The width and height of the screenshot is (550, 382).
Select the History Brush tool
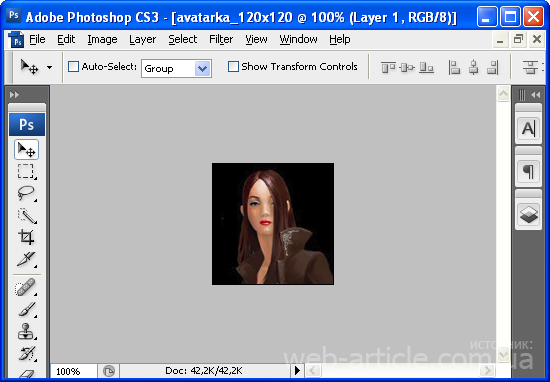point(26,354)
